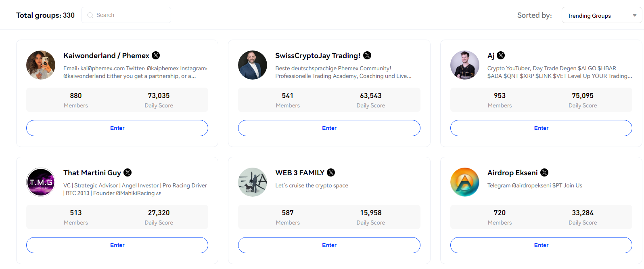Viewport: 644px width, 269px height.
Task: Enter the WEB 3 FAMILY group
Action: (329, 245)
